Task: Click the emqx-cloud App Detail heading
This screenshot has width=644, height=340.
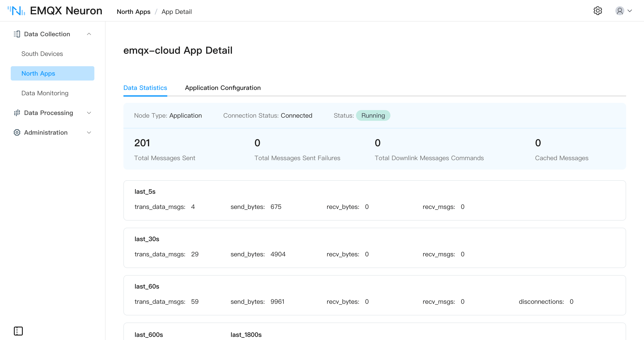Action: [178, 51]
